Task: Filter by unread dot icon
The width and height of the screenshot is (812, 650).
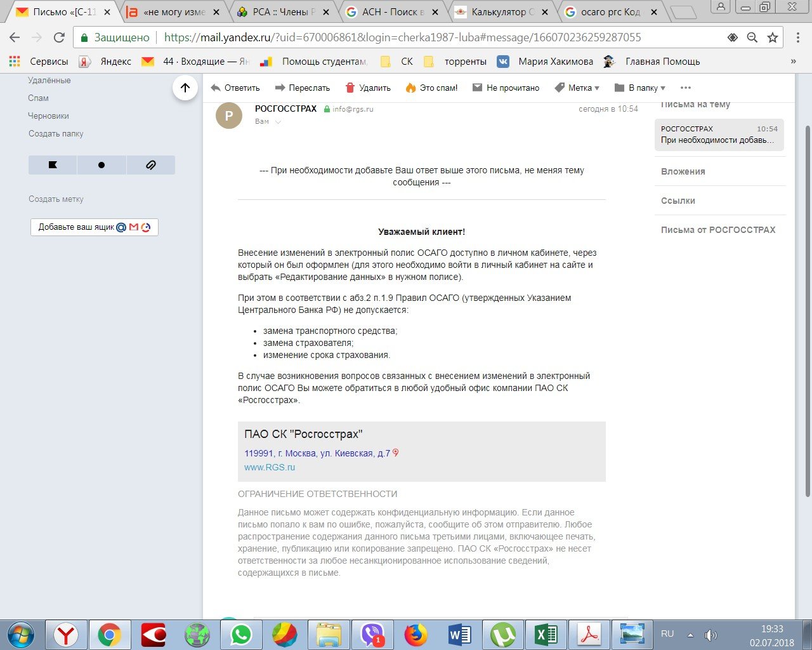Action: tap(101, 165)
